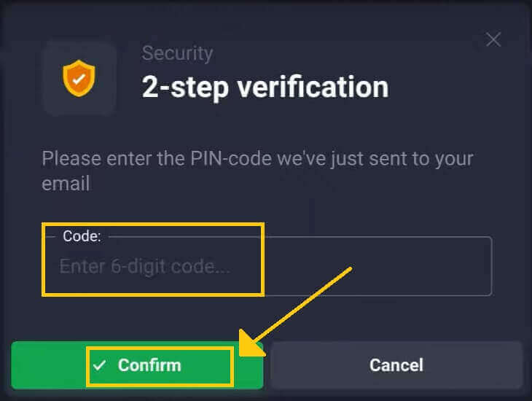The image size is (532, 401).
Task: Click the PIN-code instruction text
Action: [257, 158]
